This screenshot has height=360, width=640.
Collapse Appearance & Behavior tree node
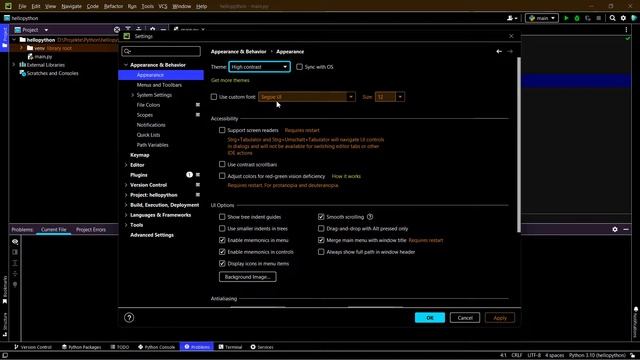click(126, 65)
